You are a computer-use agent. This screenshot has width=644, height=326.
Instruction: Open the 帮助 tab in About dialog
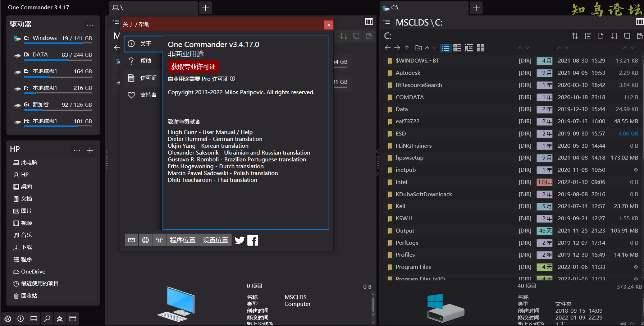pos(143,61)
